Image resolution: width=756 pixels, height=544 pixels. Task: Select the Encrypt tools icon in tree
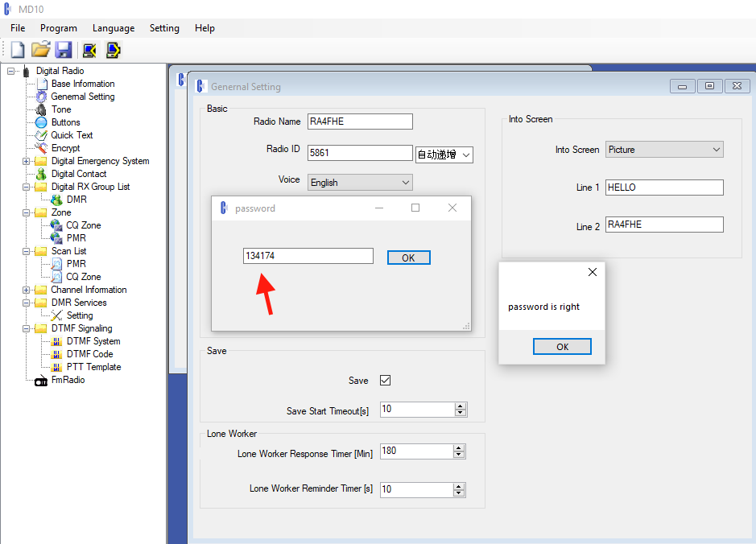click(x=42, y=148)
